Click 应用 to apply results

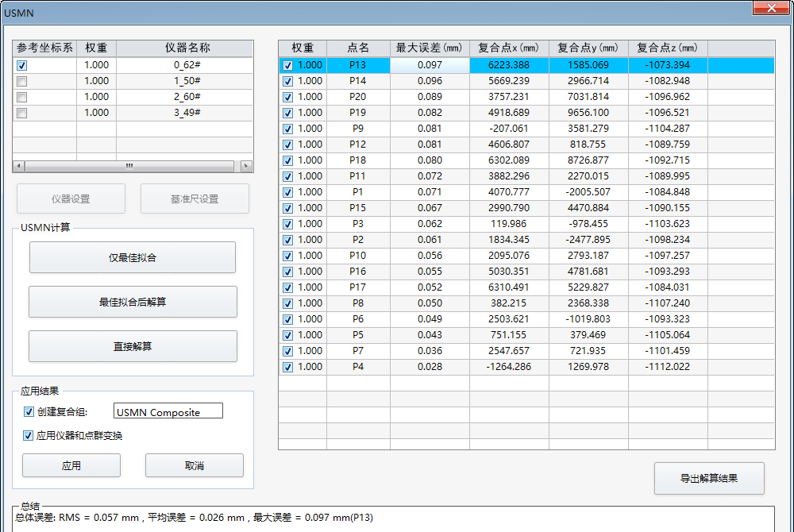71,466
